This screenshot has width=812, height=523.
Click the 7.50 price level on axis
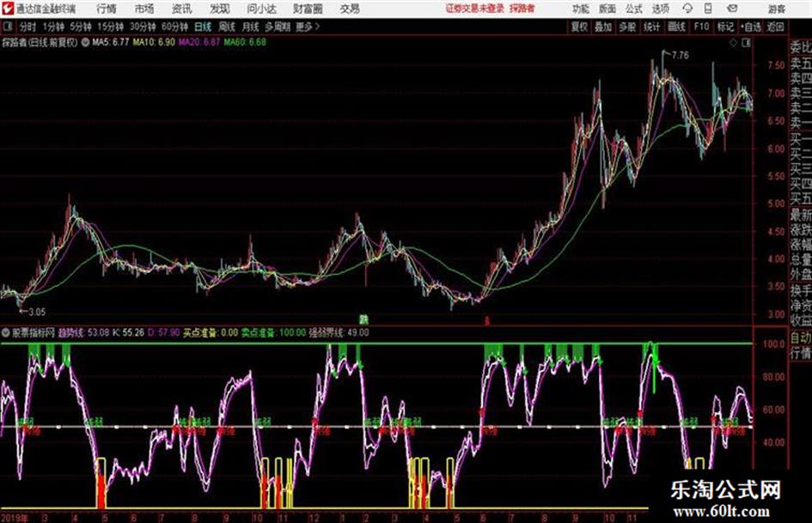point(776,65)
